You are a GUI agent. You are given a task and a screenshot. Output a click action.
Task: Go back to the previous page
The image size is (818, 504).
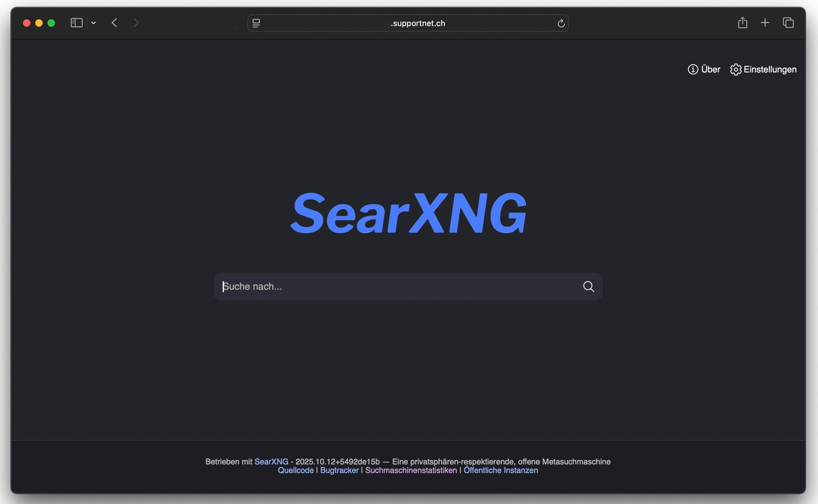click(115, 23)
